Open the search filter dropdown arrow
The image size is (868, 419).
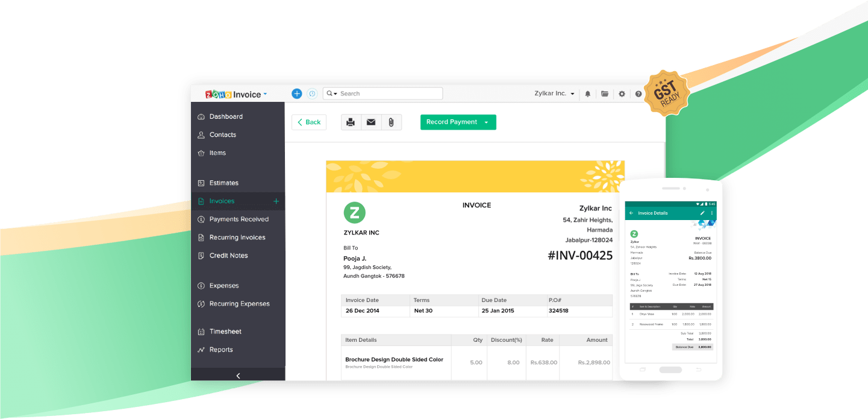[x=336, y=94]
